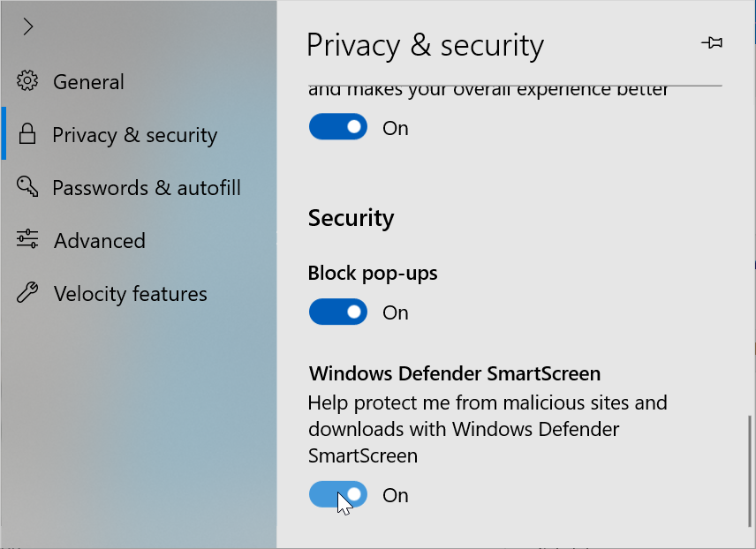Click the Windows Defender SmartScreen description text
756x549 pixels.
488,430
